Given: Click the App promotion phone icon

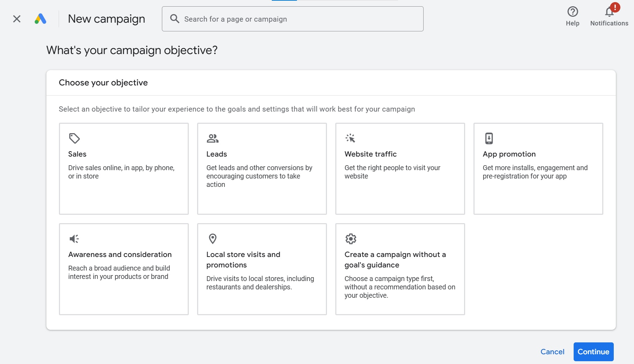Looking at the screenshot, I should (489, 138).
